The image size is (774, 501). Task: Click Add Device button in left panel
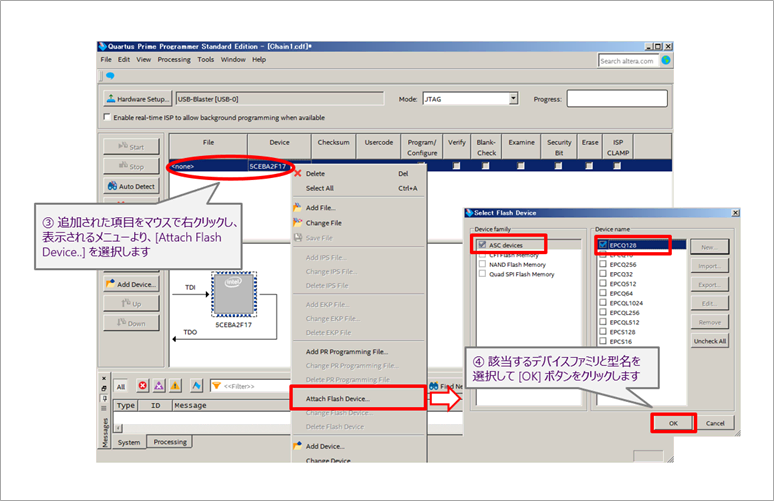[131, 284]
